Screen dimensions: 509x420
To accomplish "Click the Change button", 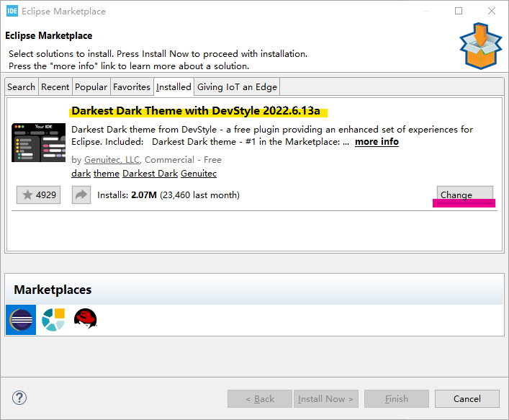I will pyautogui.click(x=465, y=195).
